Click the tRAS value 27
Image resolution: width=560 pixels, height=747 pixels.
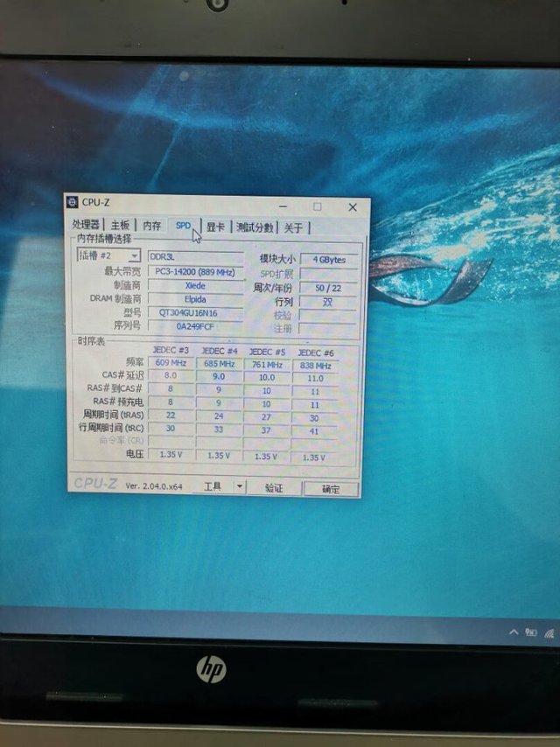(266, 417)
